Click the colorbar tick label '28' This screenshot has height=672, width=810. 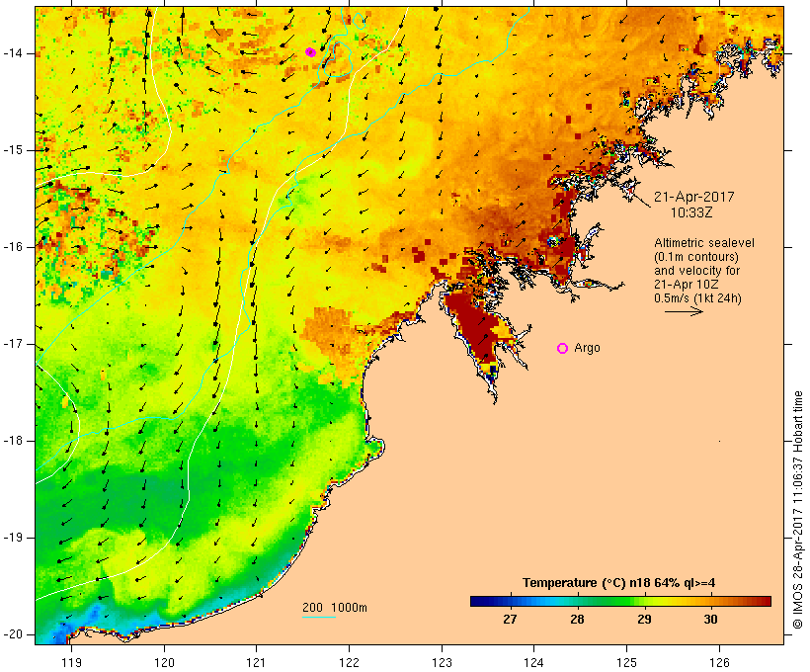tap(577, 619)
